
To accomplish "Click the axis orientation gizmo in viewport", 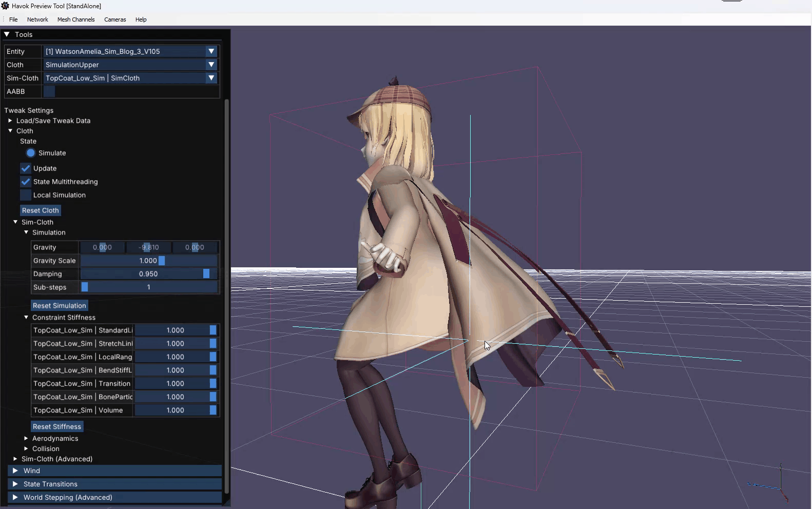I will click(x=768, y=482).
